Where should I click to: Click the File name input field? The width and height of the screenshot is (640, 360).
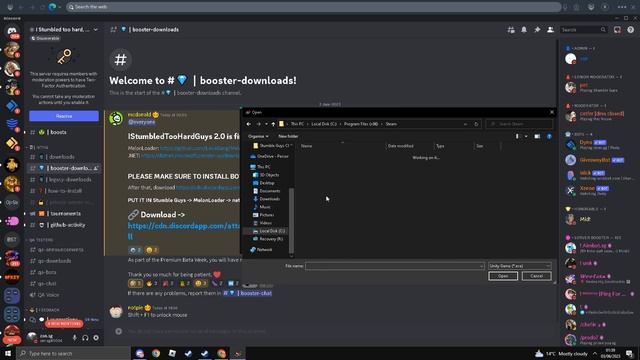pyautogui.click(x=395, y=266)
